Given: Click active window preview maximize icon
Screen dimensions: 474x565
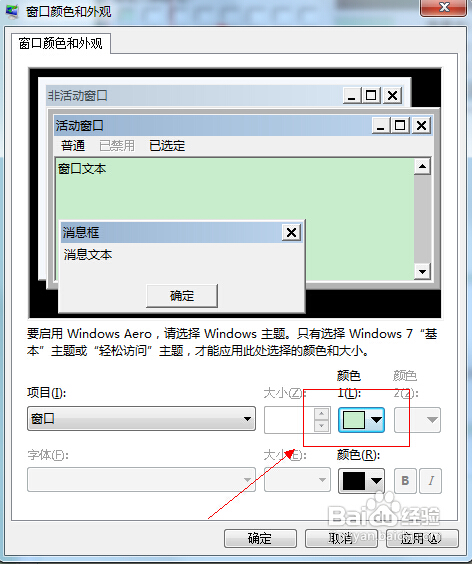Looking at the screenshot, I should pos(400,125).
